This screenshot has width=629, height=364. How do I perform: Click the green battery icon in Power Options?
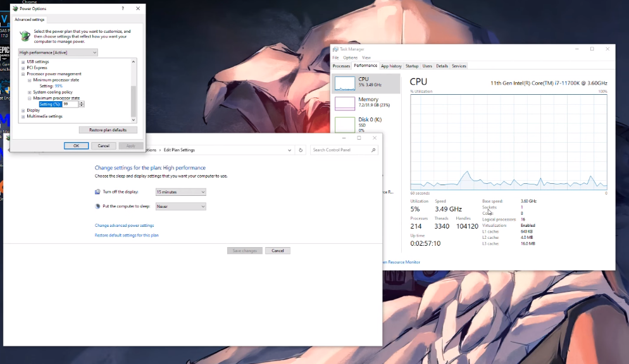[x=25, y=35]
